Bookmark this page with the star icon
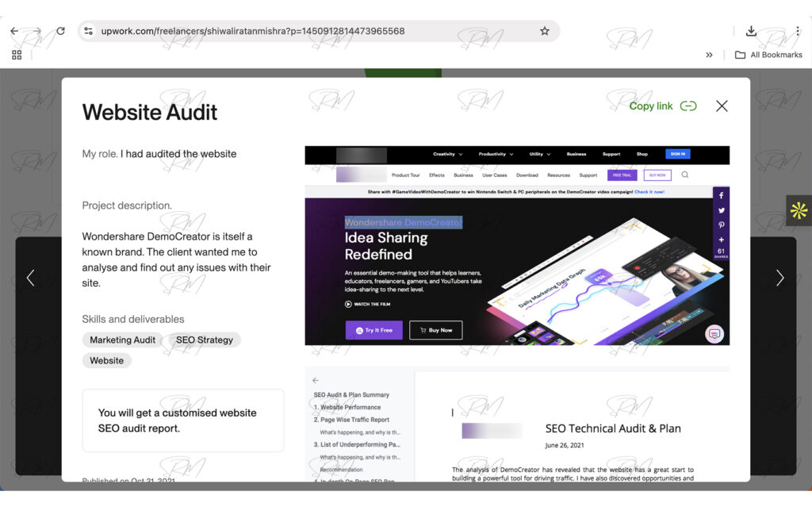The width and height of the screenshot is (812, 507). [544, 31]
